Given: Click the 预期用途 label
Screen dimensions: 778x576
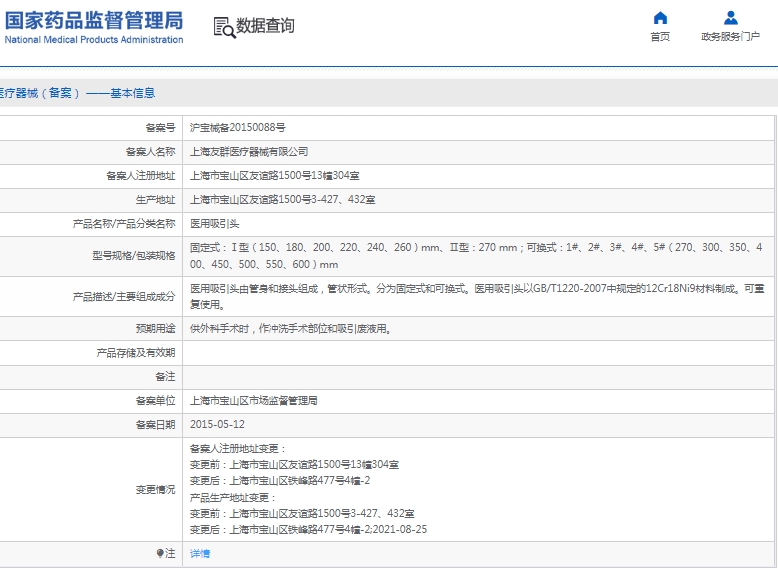Looking at the screenshot, I should [x=155, y=328].
